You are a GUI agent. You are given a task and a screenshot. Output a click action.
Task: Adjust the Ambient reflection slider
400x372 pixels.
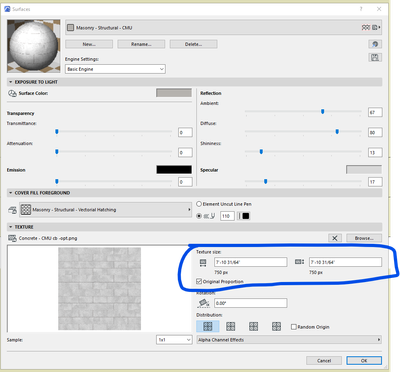click(322, 112)
